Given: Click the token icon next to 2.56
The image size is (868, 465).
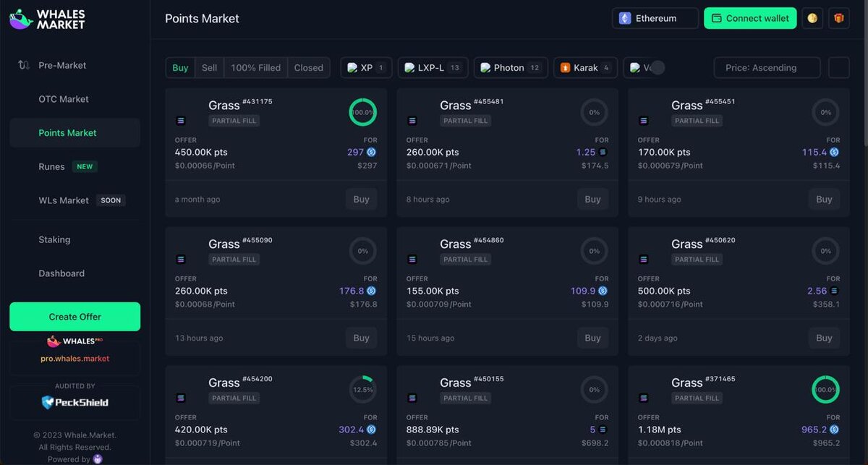Looking at the screenshot, I should (834, 291).
